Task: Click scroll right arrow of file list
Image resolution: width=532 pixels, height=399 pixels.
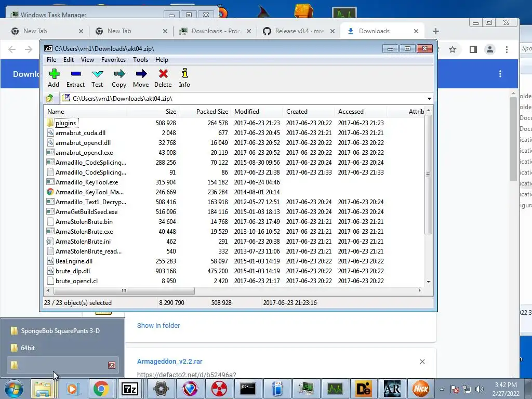Action: coord(420,290)
